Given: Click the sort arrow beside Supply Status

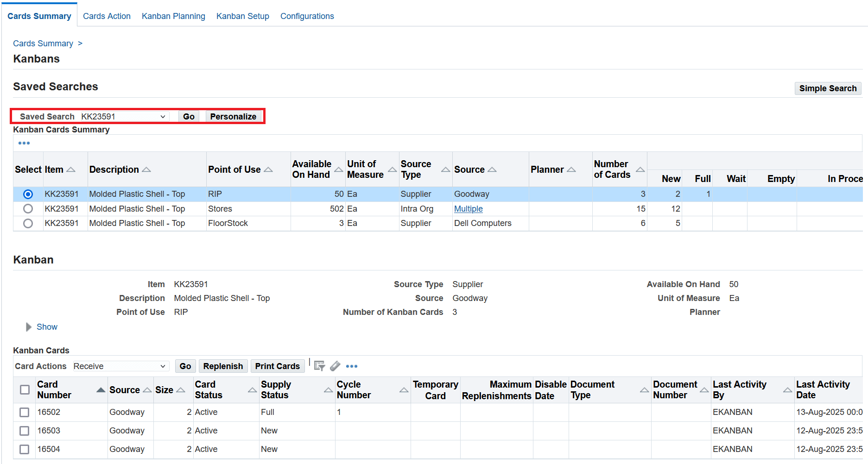Looking at the screenshot, I should tap(328, 390).
